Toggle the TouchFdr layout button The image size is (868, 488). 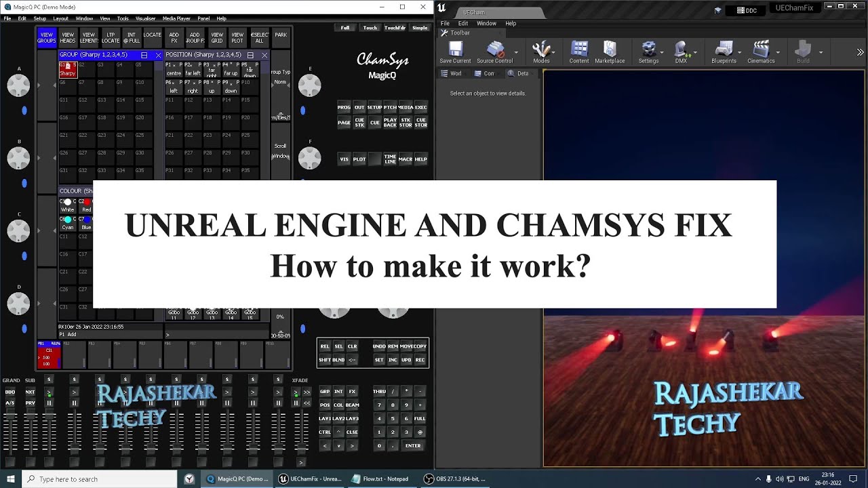coord(395,28)
